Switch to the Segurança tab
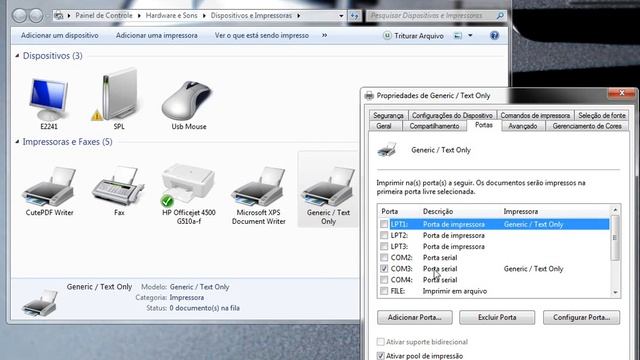640x360 pixels. pos(388,116)
